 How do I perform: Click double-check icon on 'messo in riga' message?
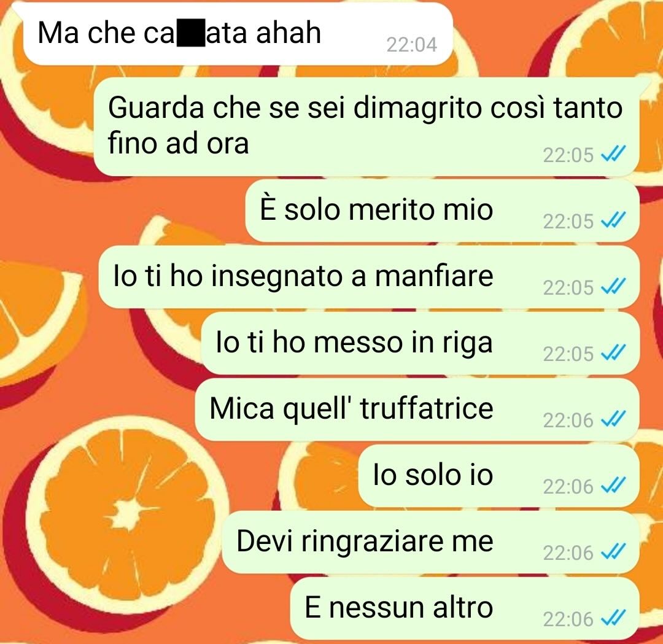[613, 353]
